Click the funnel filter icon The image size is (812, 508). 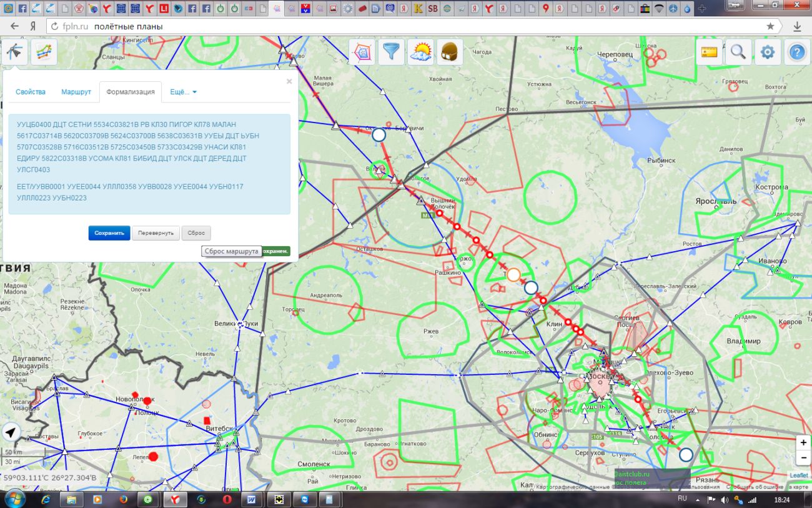coord(392,52)
